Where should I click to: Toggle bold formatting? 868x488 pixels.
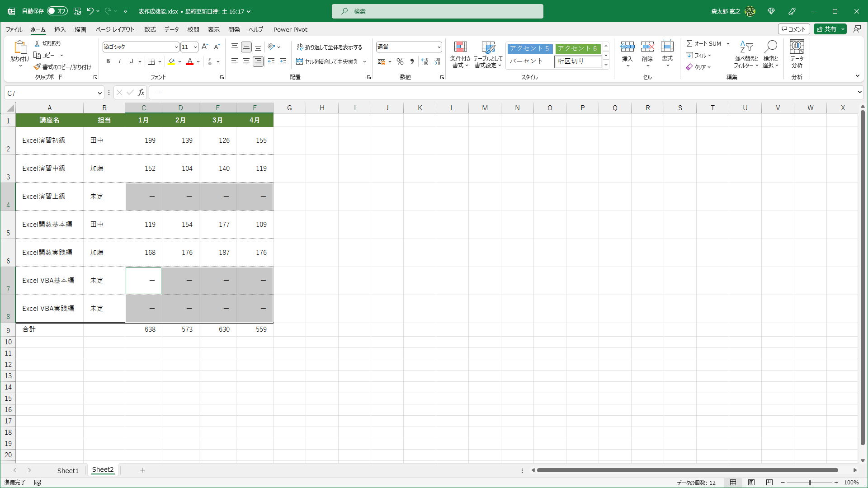tap(108, 61)
